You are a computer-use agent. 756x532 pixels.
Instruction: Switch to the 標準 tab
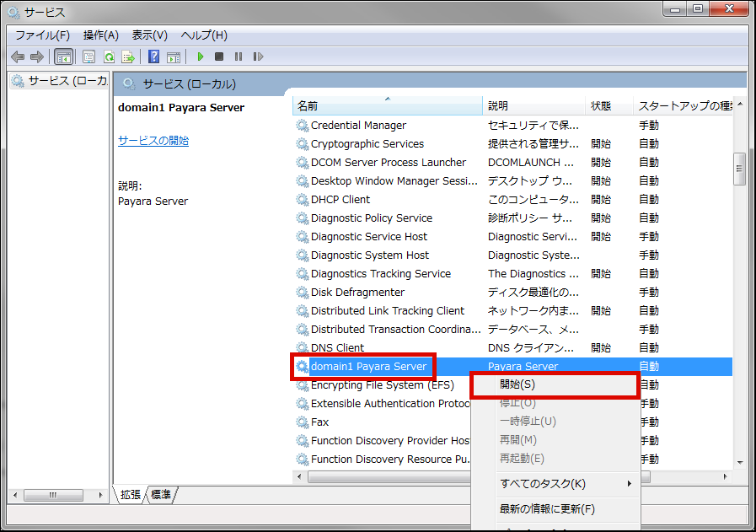[160, 495]
